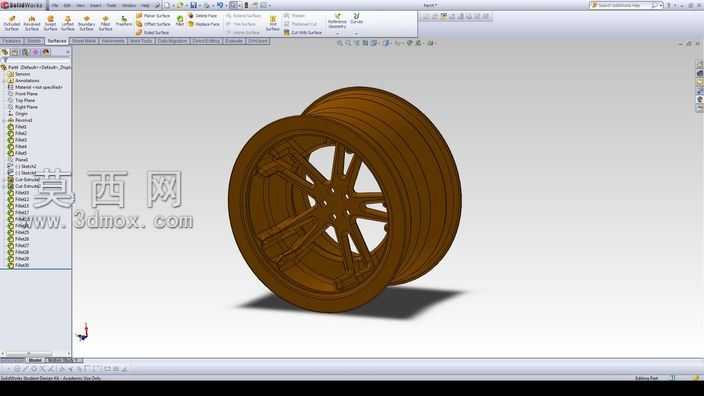Viewport: 704px width, 396px height.
Task: Open SolidWorks Resources task pane icon
Action: (x=700, y=65)
